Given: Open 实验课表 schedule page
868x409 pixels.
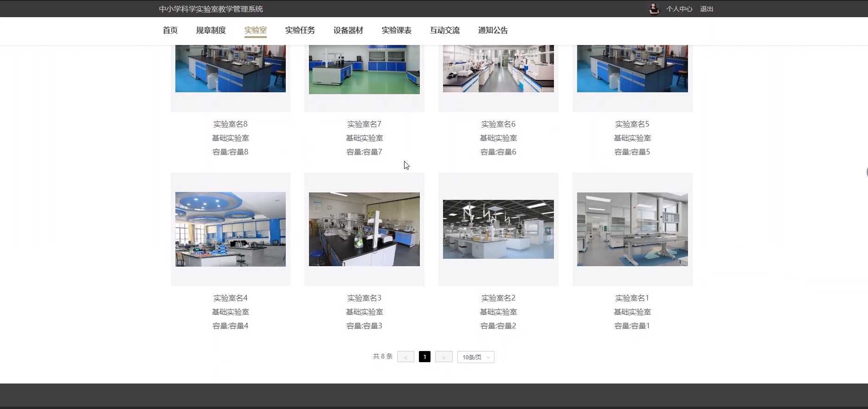Looking at the screenshot, I should 396,30.
